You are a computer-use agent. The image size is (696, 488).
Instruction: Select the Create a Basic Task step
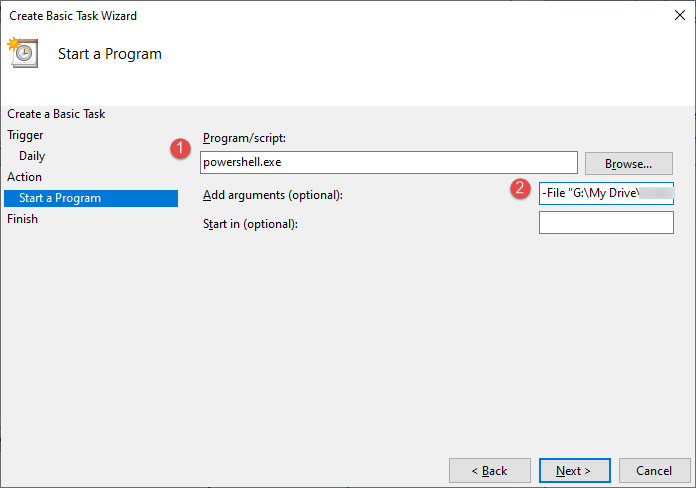[56, 114]
